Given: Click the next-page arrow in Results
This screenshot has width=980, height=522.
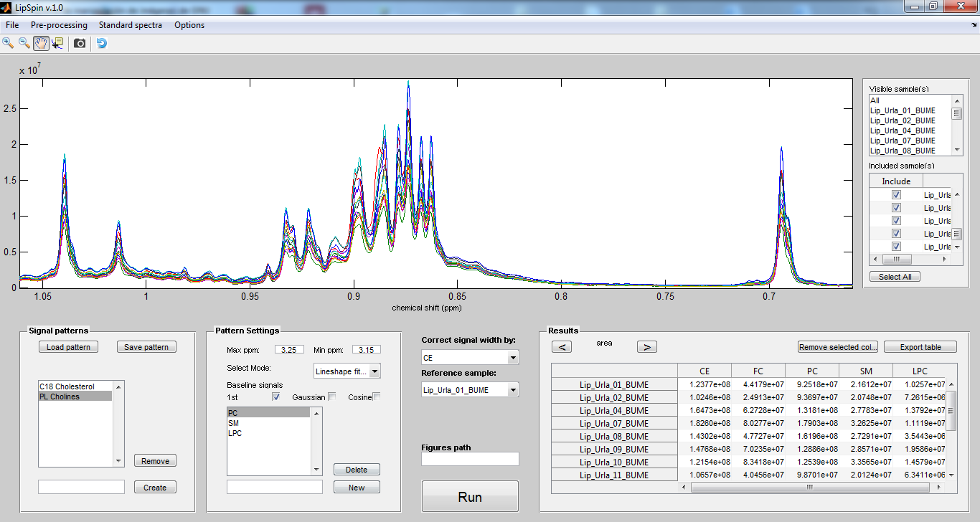Looking at the screenshot, I should tap(646, 346).
